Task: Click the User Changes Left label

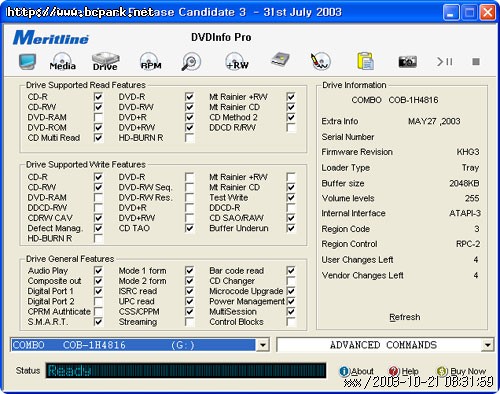Action: (x=357, y=260)
